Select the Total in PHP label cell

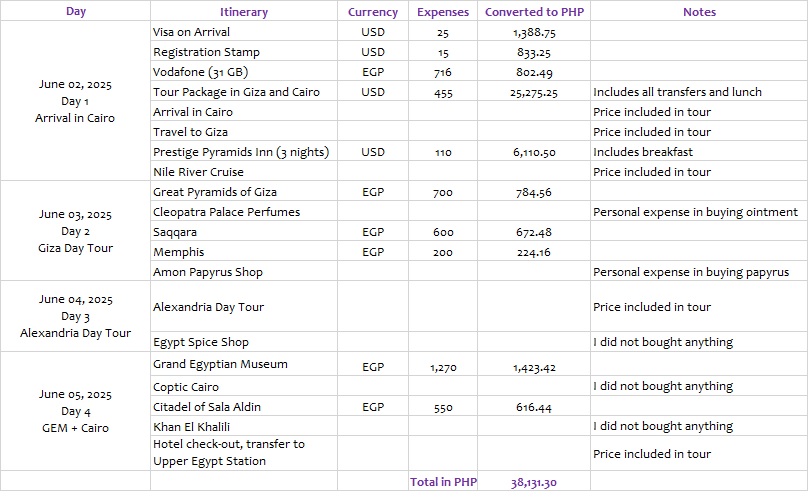coord(443,482)
